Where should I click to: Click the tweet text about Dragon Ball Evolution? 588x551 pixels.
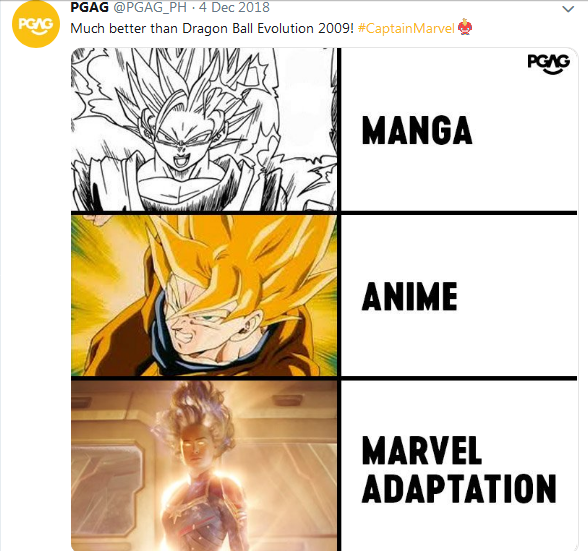point(212,29)
